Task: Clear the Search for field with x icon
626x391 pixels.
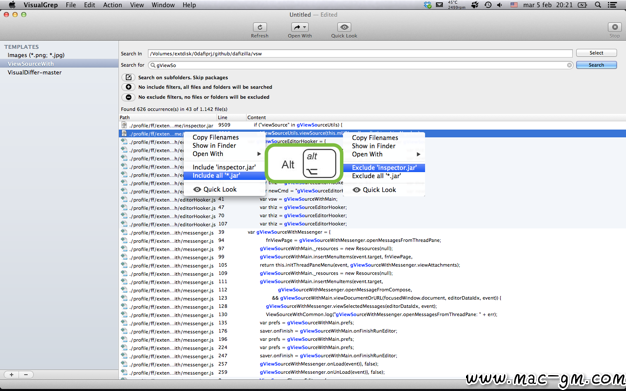Action: 569,65
